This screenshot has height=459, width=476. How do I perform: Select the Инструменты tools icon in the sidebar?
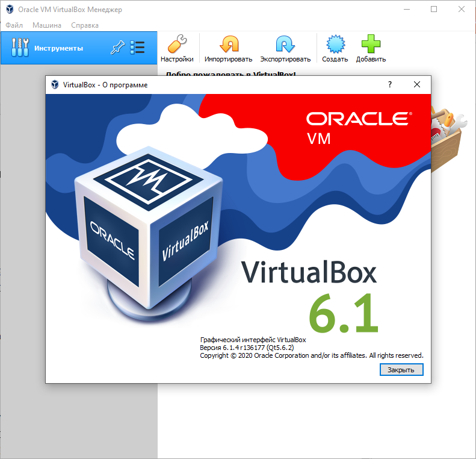pos(20,48)
